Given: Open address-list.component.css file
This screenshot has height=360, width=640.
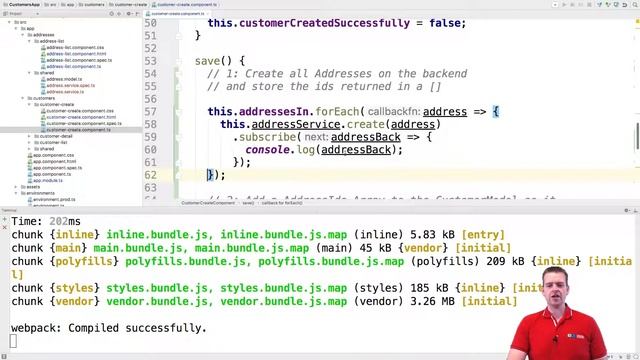Looking at the screenshot, I should [72, 47].
